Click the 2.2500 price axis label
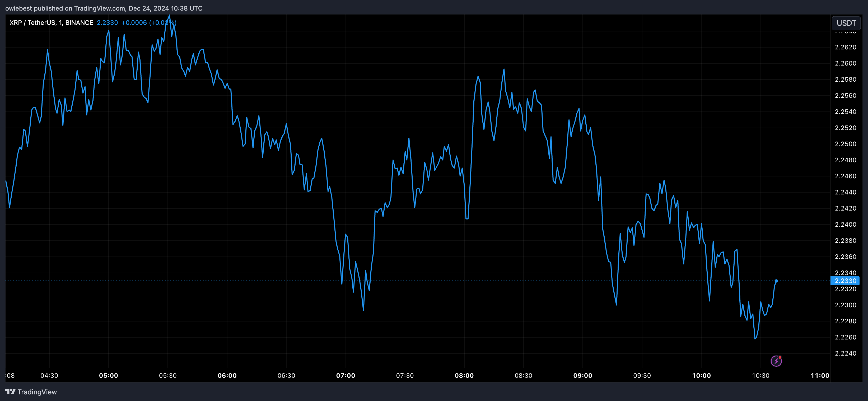Viewport: 868px width, 401px height. (x=846, y=144)
